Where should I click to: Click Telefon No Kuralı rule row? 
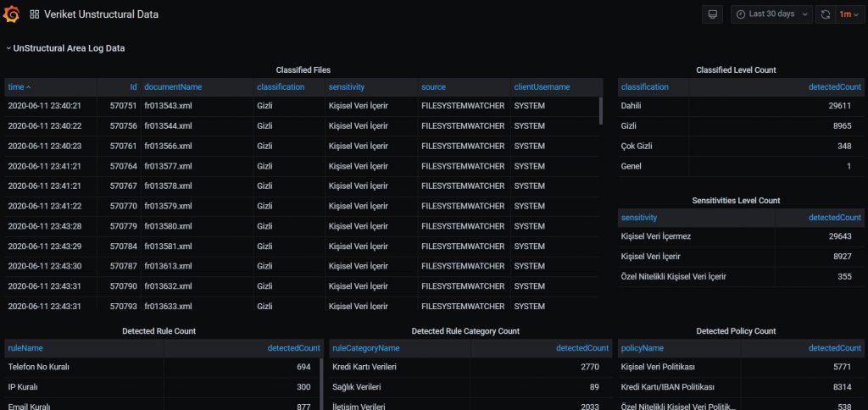pos(162,367)
